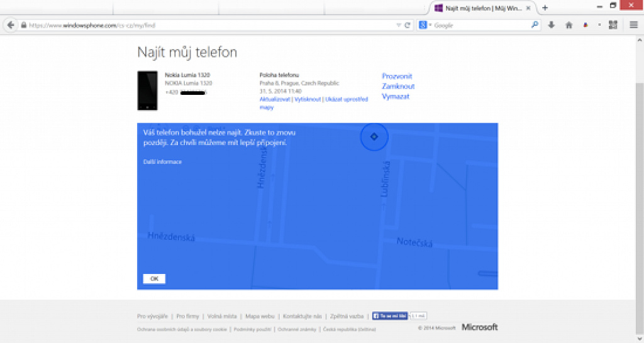Open a new tab with the plus button
644x343 pixels.
pos(545,8)
